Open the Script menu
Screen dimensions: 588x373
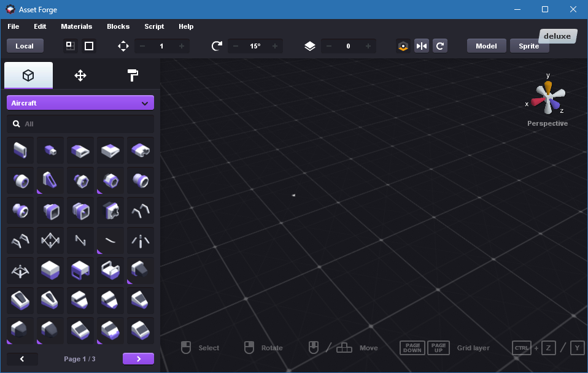[x=154, y=26]
